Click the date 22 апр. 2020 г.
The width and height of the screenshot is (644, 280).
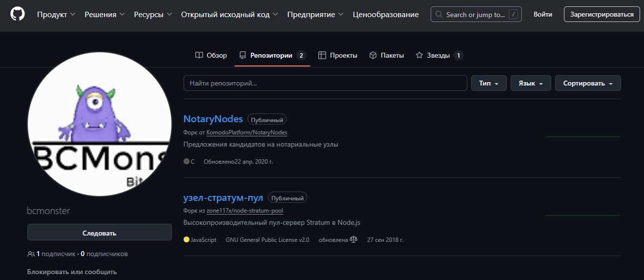(254, 161)
